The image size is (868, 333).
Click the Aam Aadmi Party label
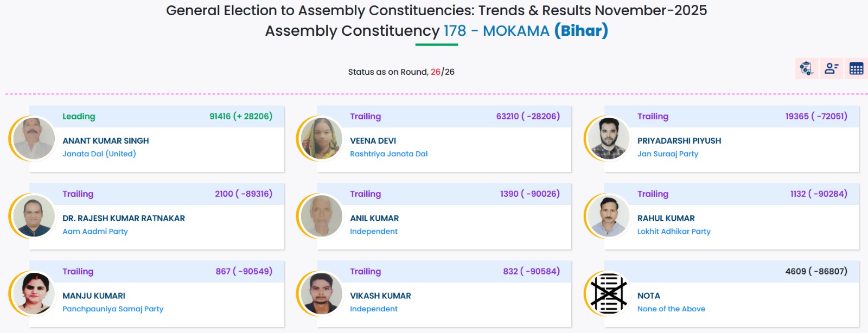point(95,232)
